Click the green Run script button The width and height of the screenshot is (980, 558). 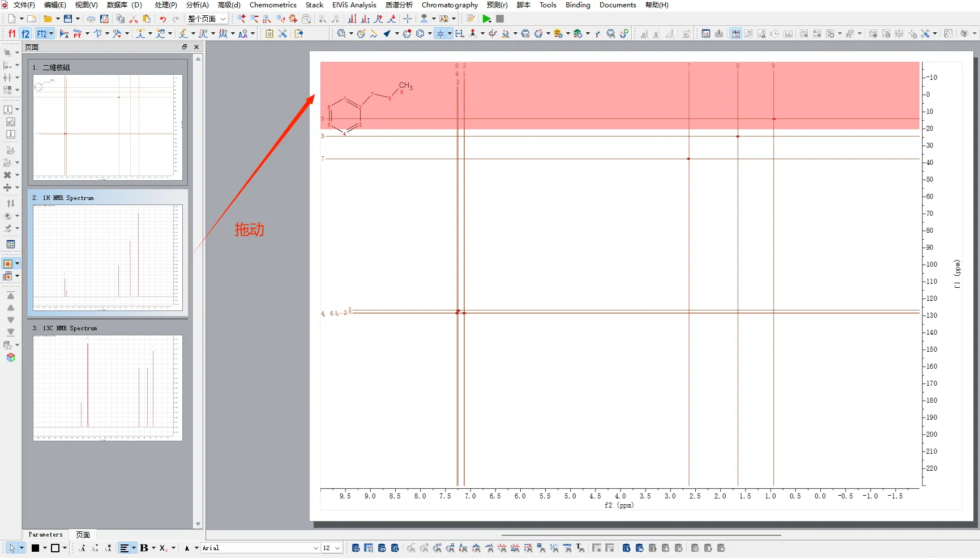click(x=486, y=19)
